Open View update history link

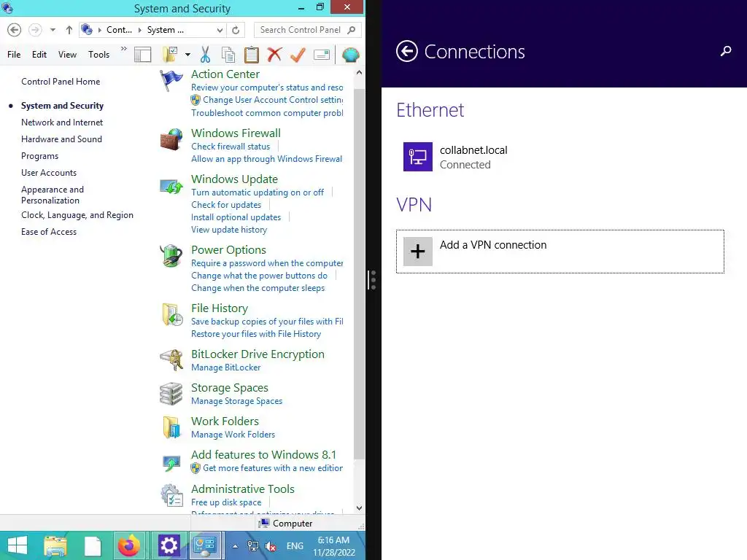pyautogui.click(x=229, y=230)
